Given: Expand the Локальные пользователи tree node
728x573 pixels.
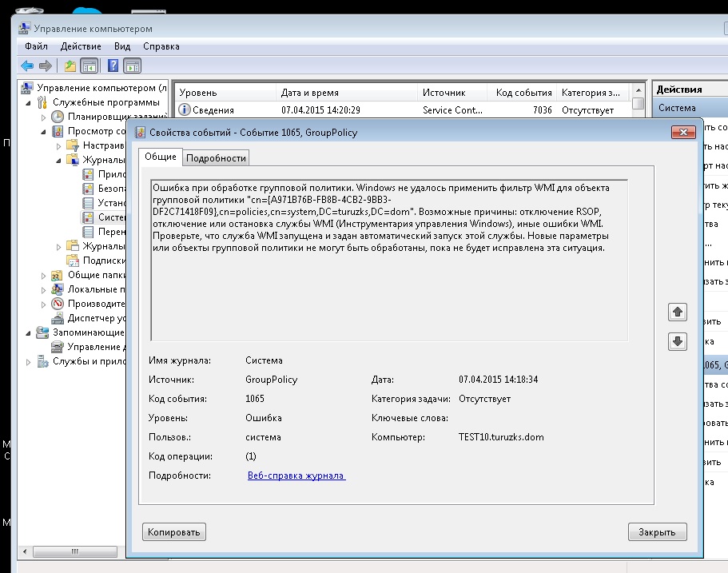Looking at the screenshot, I should tap(44, 290).
